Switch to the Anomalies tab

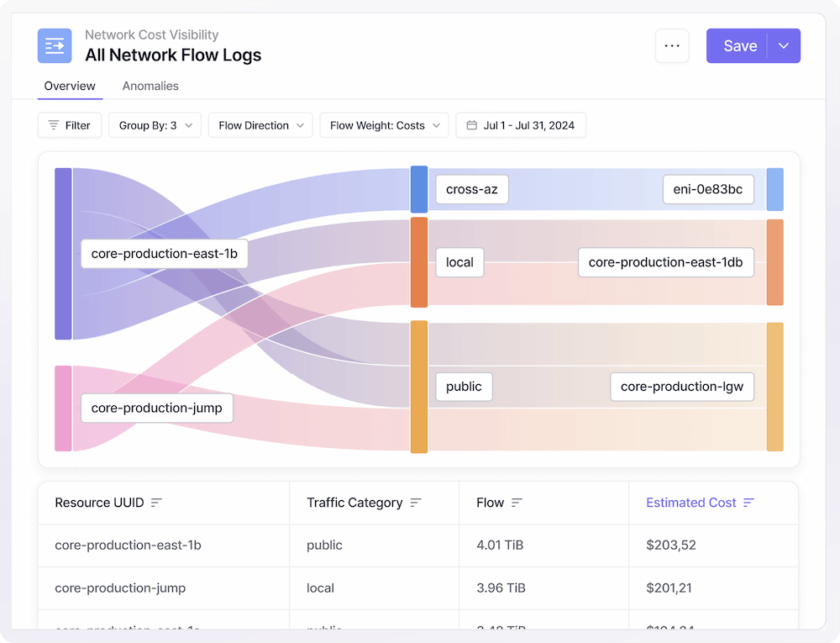point(150,86)
